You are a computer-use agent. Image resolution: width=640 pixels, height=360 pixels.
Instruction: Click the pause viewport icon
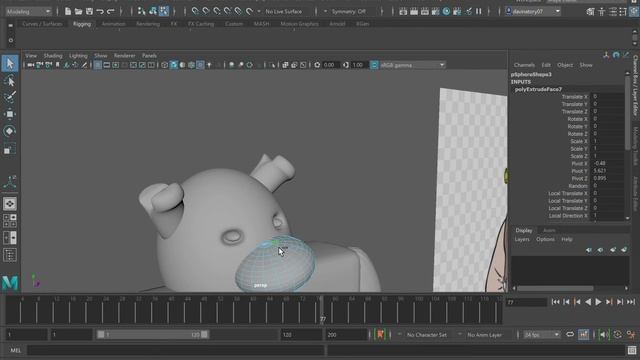pos(479,11)
